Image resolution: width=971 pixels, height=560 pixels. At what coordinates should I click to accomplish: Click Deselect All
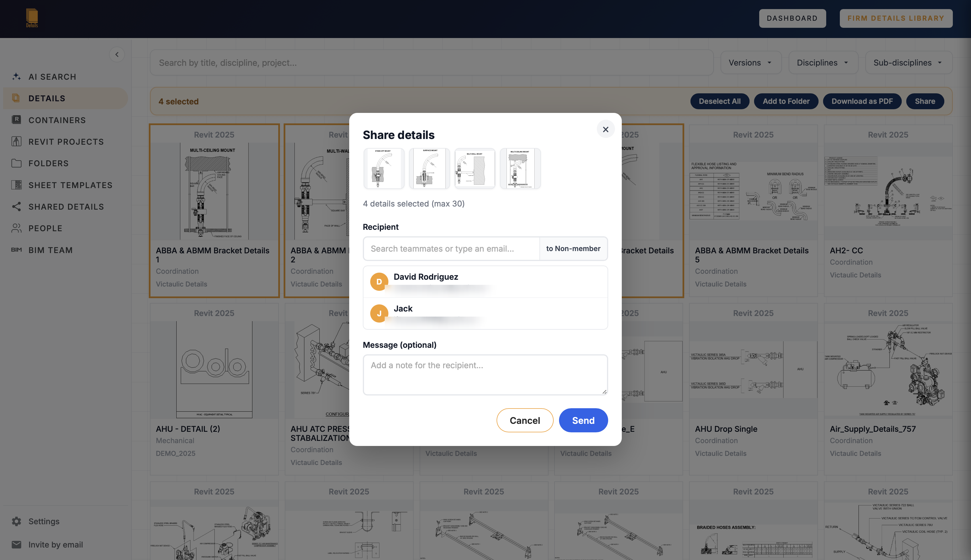click(719, 101)
